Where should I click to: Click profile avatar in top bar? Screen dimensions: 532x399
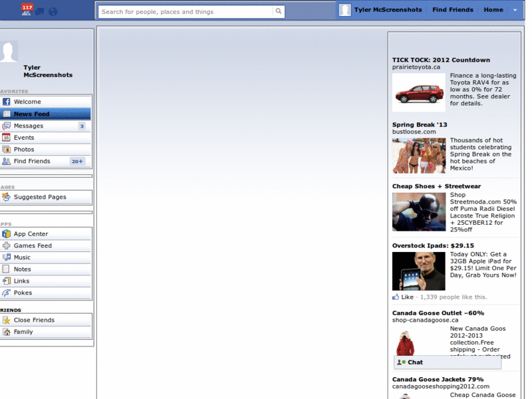point(344,10)
